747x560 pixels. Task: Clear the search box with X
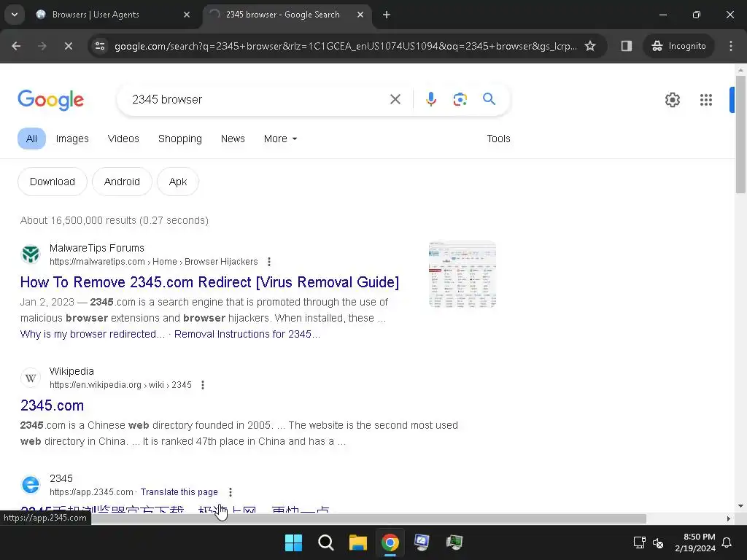(x=395, y=99)
